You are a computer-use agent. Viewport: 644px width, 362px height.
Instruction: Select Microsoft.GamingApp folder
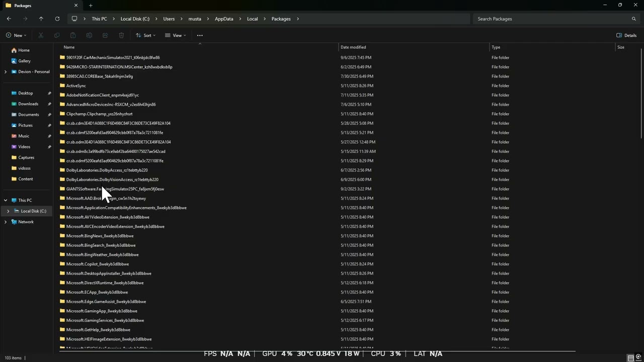101,311
